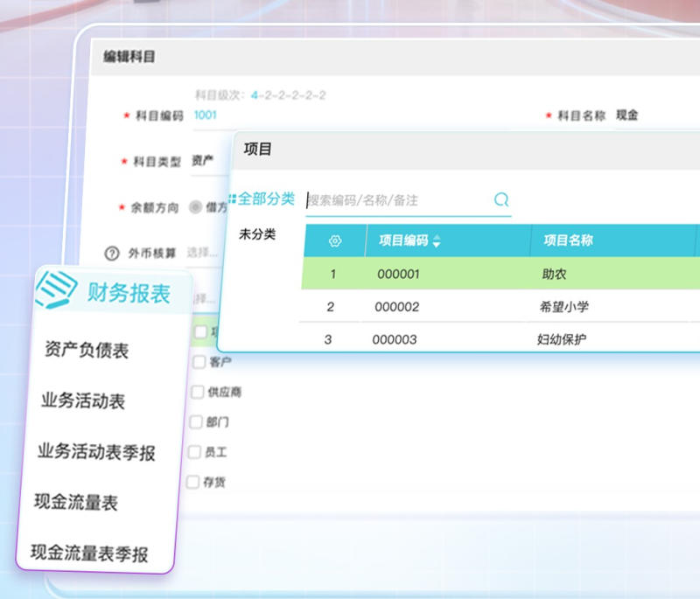Tick the 存货 checkbox
The height and width of the screenshot is (599, 700).
[x=193, y=482]
